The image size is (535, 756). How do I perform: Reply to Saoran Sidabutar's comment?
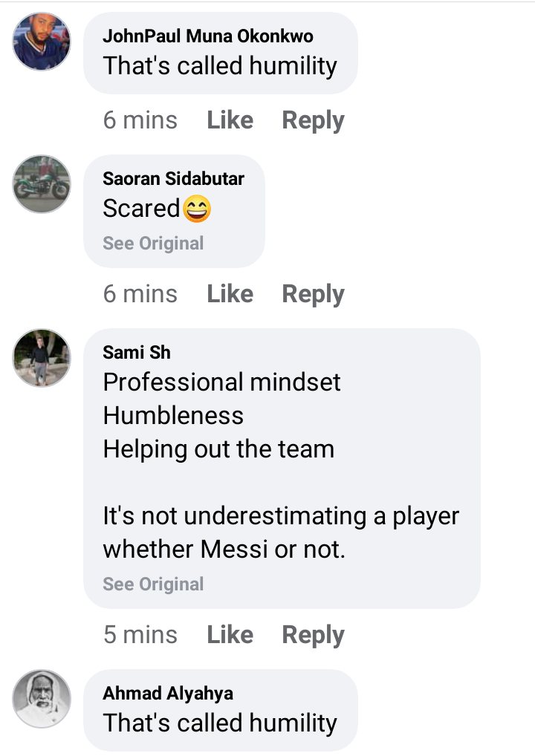pyautogui.click(x=313, y=294)
